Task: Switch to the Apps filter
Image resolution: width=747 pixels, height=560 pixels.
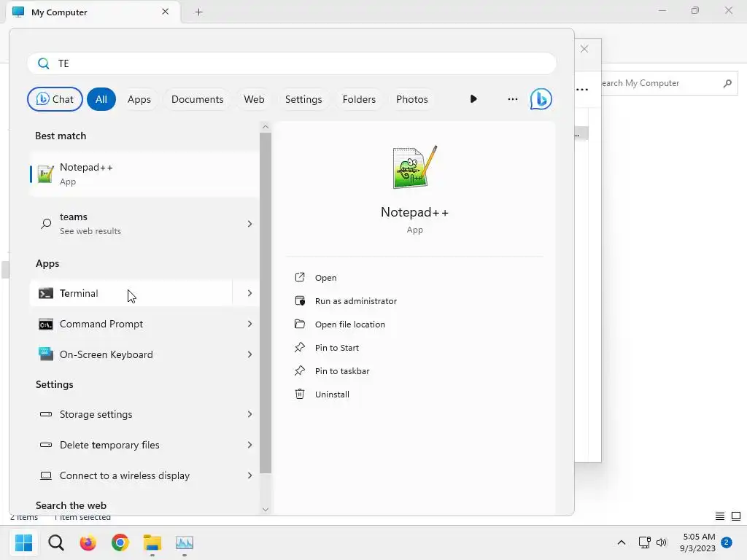Action: click(x=139, y=99)
